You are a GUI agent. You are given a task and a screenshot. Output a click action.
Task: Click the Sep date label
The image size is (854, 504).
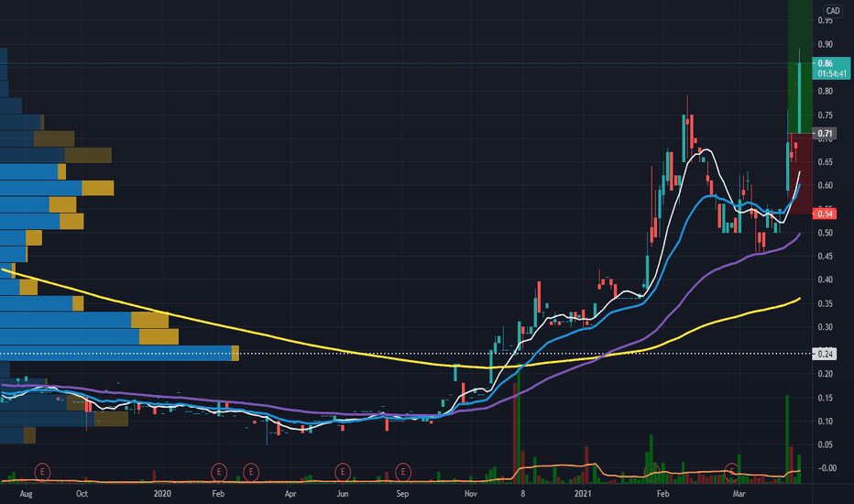[402, 494]
